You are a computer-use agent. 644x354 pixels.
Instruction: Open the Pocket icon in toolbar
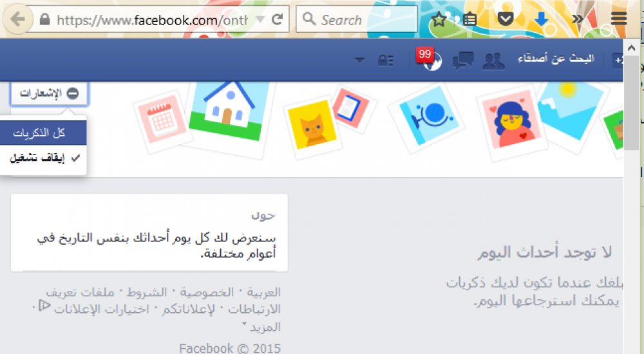[x=505, y=19]
